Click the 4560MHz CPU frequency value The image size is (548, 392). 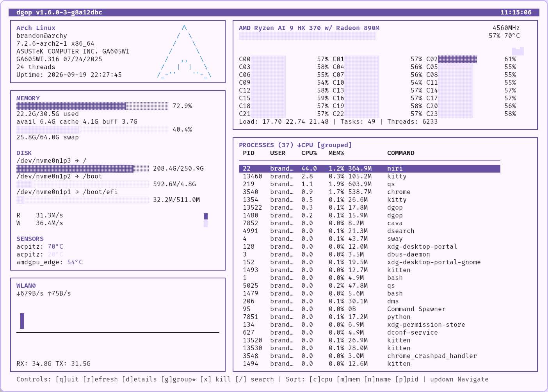coord(506,28)
